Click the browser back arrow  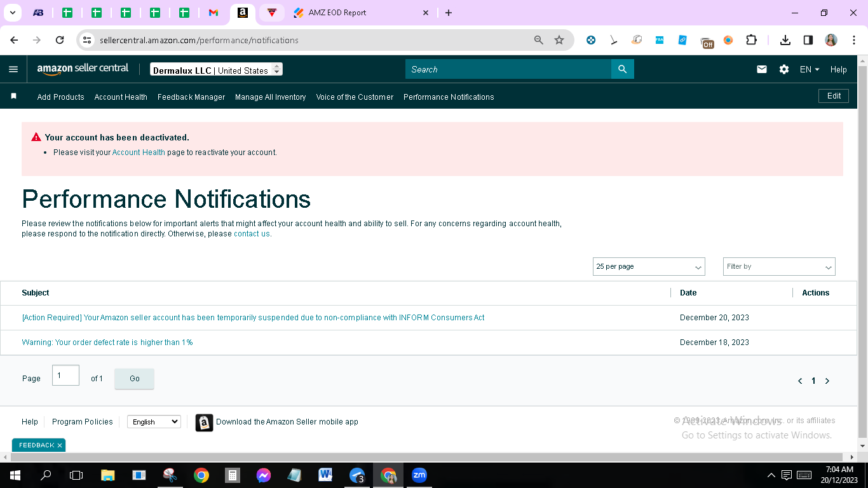pyautogui.click(x=14, y=40)
